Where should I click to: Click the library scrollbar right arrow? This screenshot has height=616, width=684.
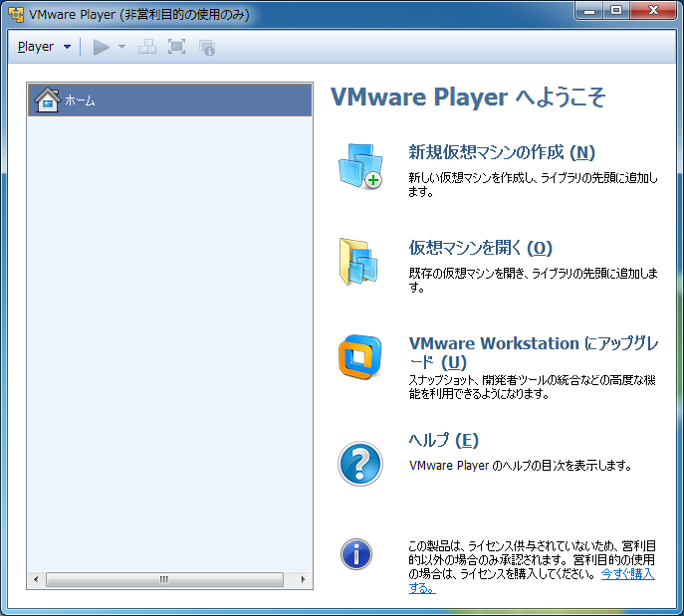click(x=304, y=580)
